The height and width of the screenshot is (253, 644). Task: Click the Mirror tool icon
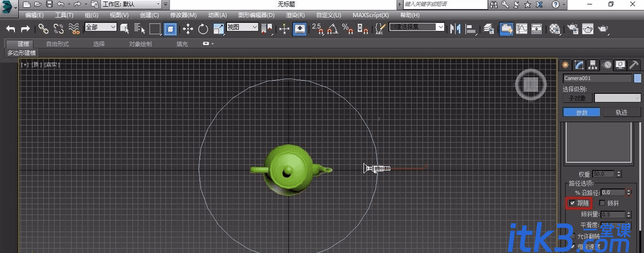455,28
